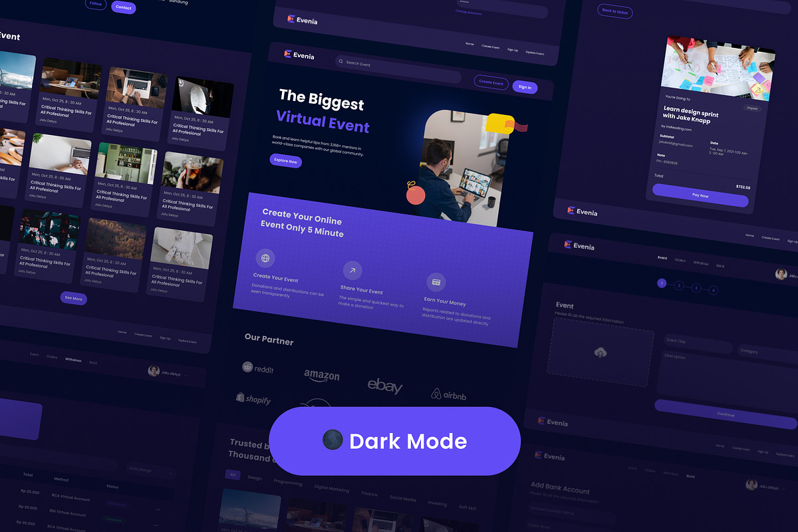Click the Back to ticket button

pyautogui.click(x=614, y=11)
